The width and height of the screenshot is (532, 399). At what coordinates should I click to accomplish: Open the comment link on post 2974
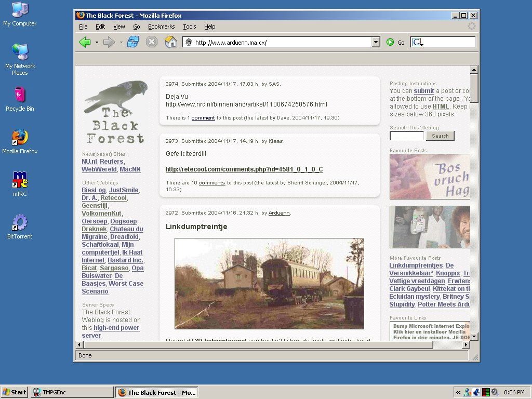coord(203,118)
